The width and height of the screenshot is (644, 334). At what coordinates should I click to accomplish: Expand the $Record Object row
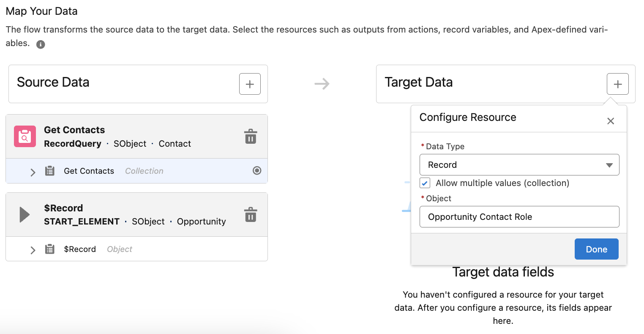click(33, 250)
